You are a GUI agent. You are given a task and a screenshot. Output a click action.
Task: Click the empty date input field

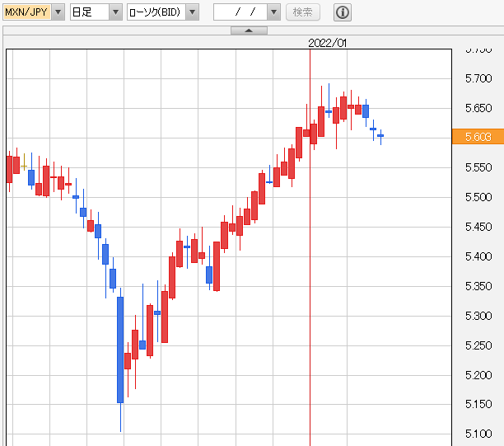240,12
